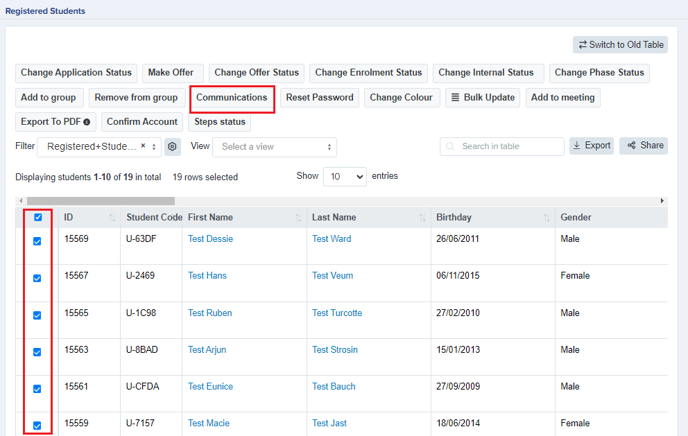Screen dimensions: 688x436
Task: Click Switch to Old Table button
Action: (x=620, y=45)
